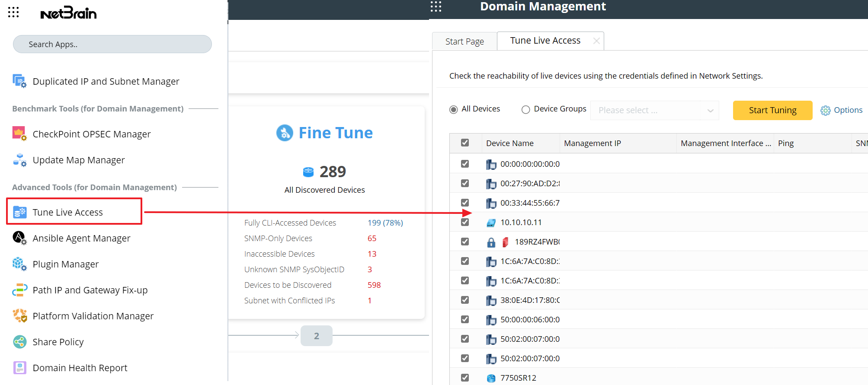868x385 pixels.
Task: Open Path IP and Gateway Fix-up icon
Action: coord(19,290)
